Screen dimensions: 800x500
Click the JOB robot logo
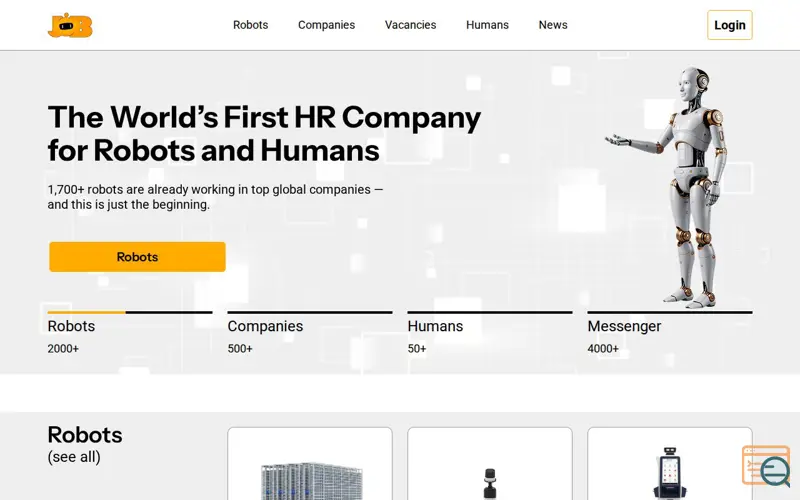tap(70, 26)
